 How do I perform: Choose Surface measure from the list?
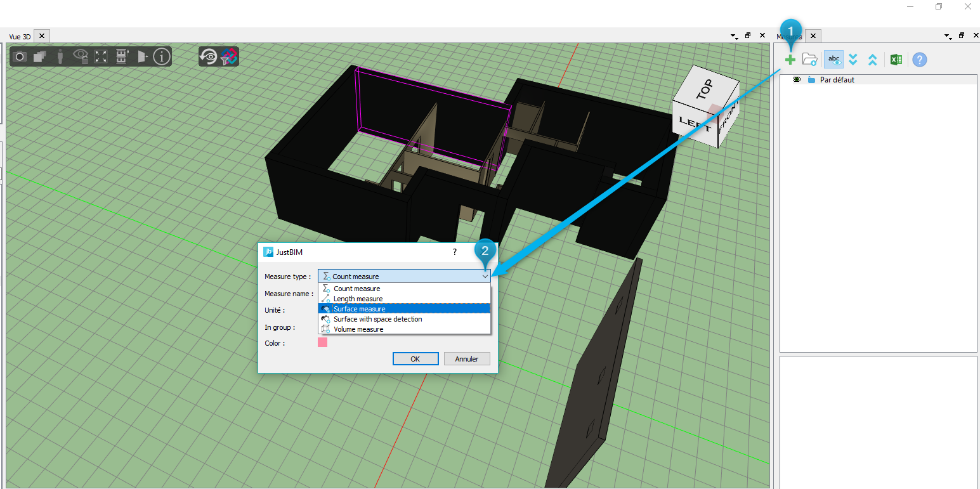click(x=404, y=309)
